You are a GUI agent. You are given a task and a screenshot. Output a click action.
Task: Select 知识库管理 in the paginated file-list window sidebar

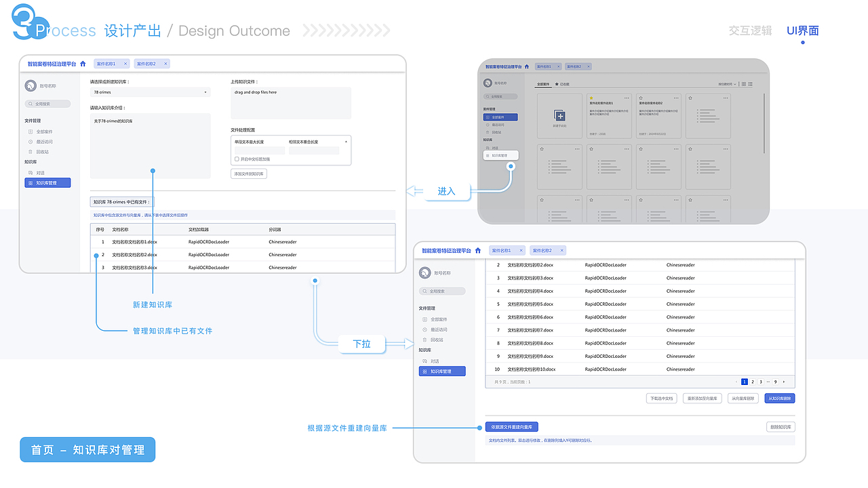point(442,371)
